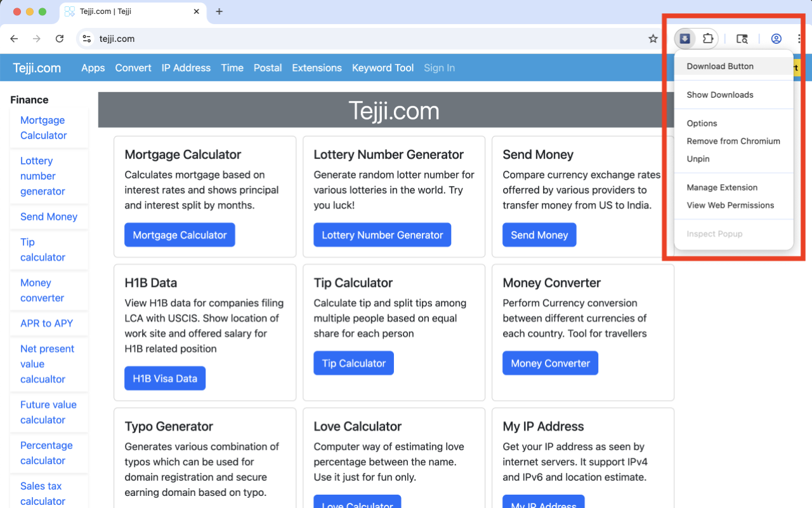Viewport: 812px width, 508px height.
Task: Click the Typo Generator card heading
Action: pos(169,426)
